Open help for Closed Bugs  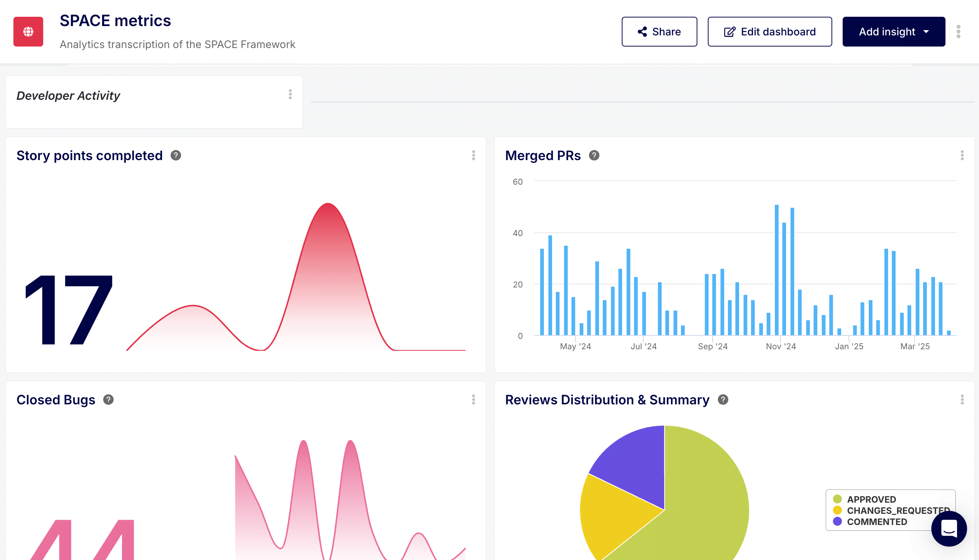point(108,400)
